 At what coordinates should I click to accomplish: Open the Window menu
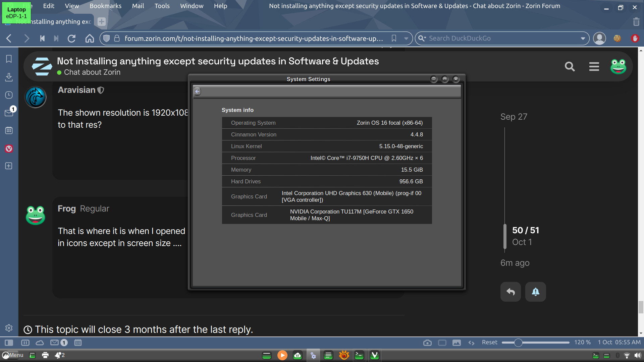pos(192,6)
